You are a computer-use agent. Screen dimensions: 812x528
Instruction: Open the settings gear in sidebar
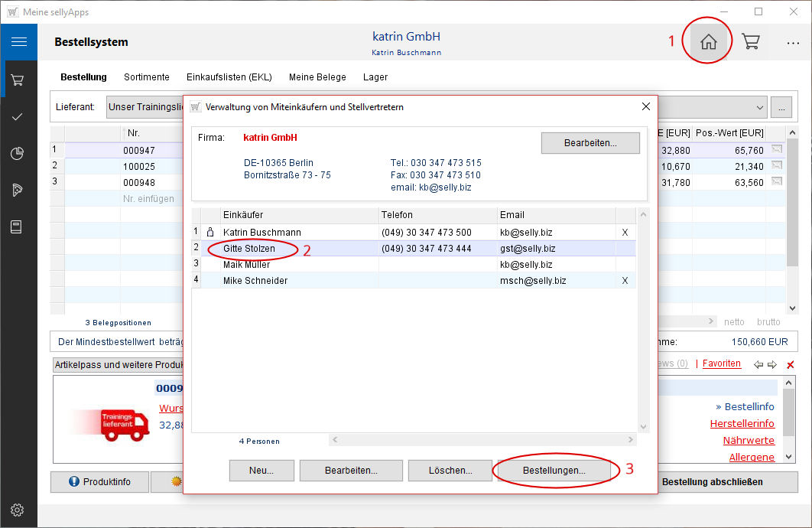pos(18,510)
